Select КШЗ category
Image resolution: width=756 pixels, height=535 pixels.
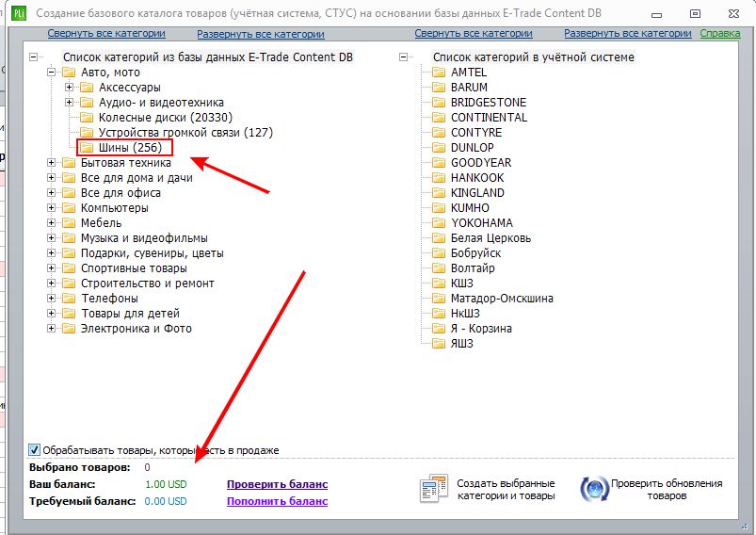coord(462,284)
